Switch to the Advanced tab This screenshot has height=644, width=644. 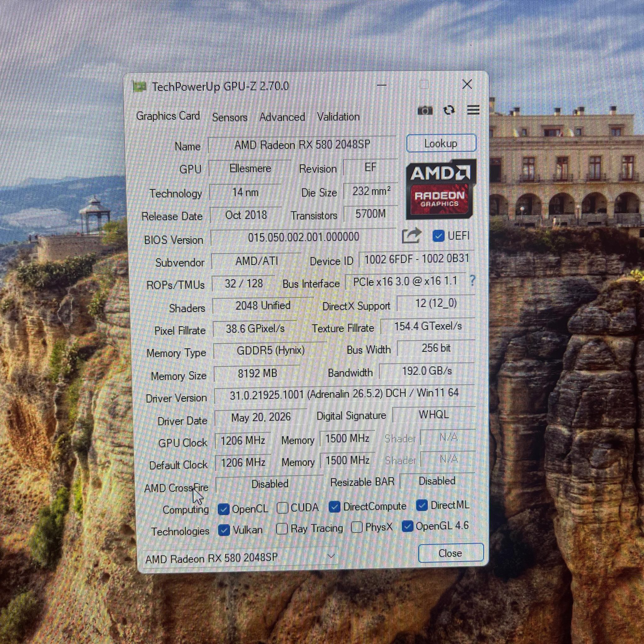pos(282,117)
